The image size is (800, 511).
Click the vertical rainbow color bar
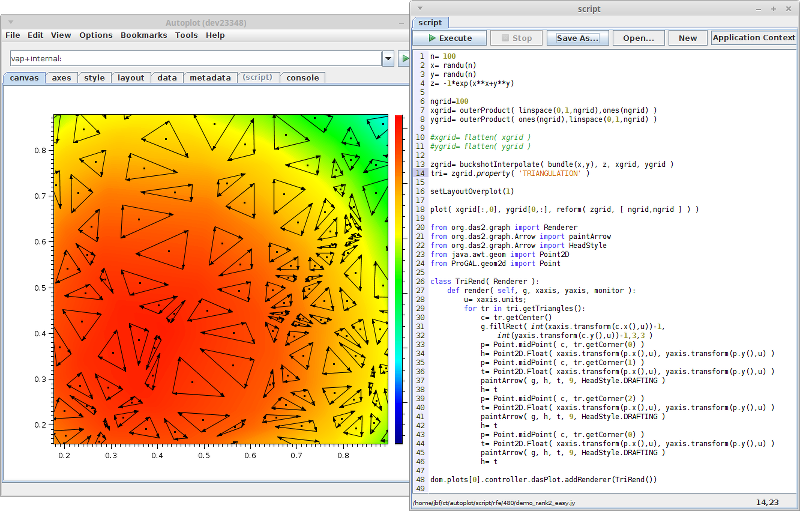point(399,278)
